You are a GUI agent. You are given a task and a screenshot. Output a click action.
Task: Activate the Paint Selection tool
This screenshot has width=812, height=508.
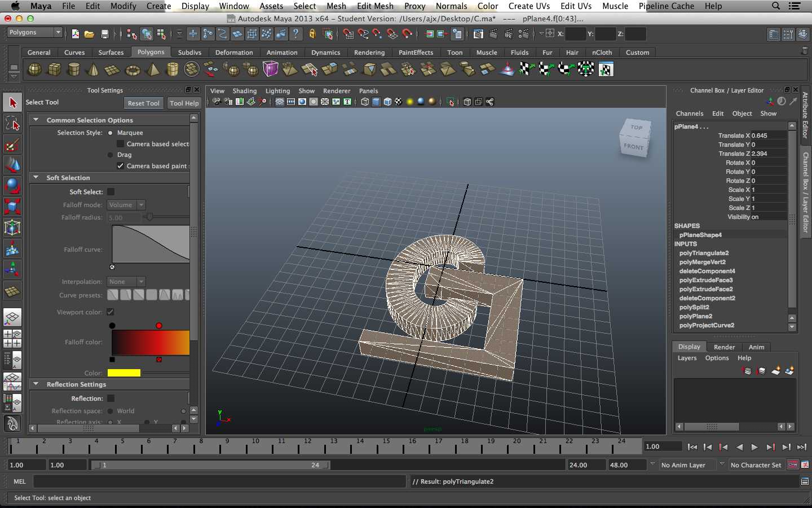(12, 145)
